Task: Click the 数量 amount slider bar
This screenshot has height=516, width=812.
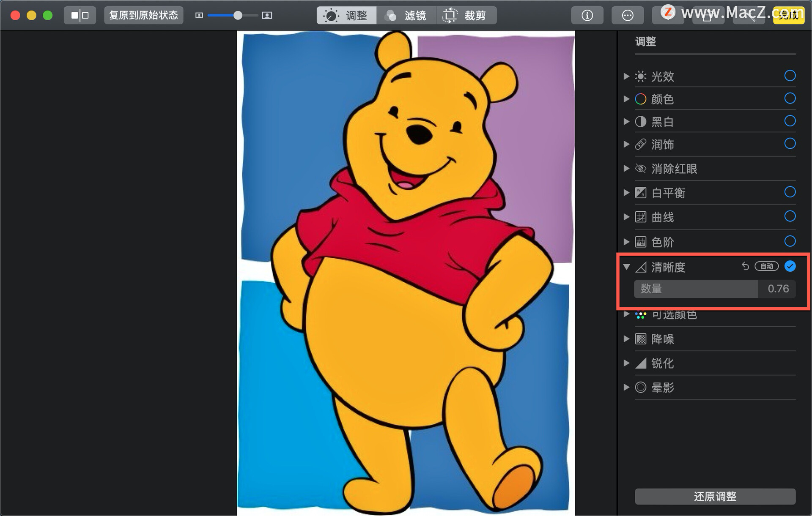Action: point(714,289)
